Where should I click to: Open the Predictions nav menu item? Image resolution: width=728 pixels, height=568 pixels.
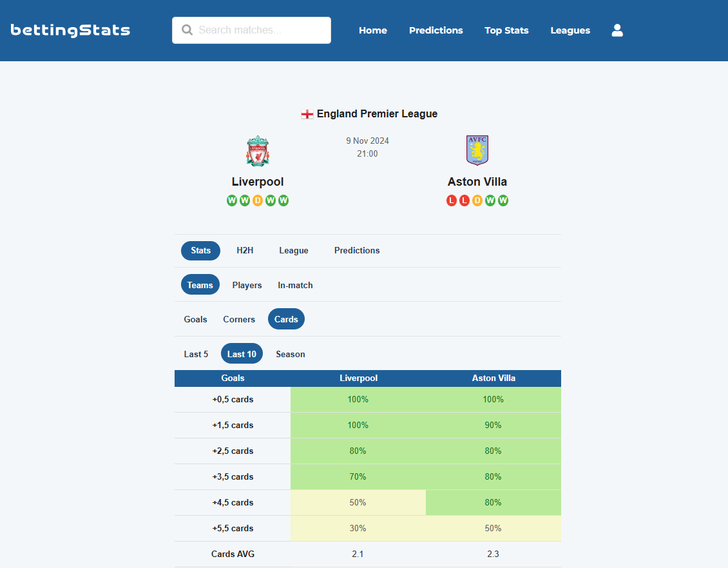click(x=436, y=30)
